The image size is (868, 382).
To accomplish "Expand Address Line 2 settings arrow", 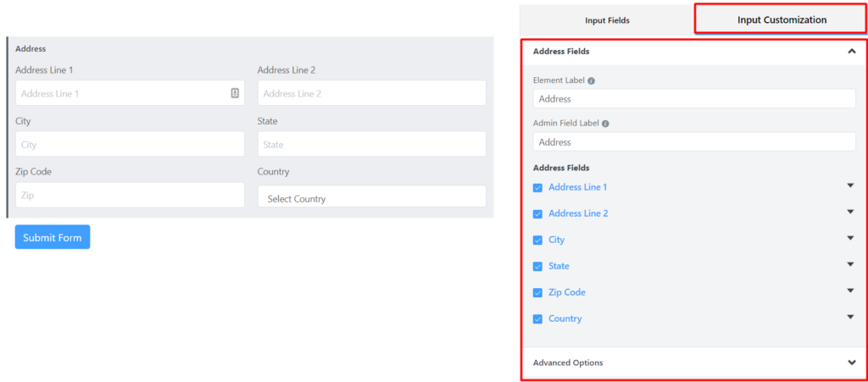I will coord(851,212).
